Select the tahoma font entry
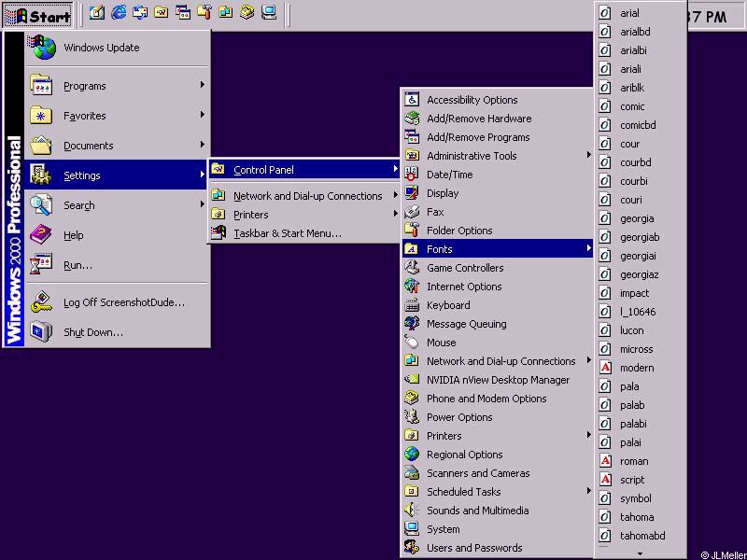Viewport: 747px width, 560px height. coord(641,517)
